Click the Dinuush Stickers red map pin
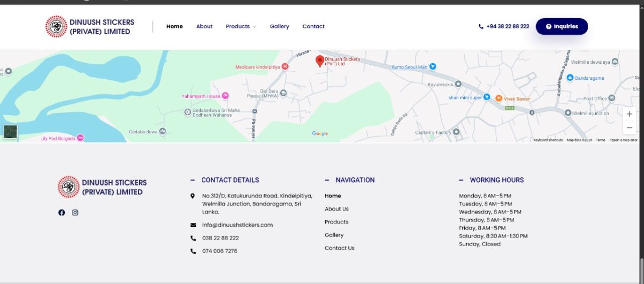Viewport: 644px width, 284px height. click(320, 61)
